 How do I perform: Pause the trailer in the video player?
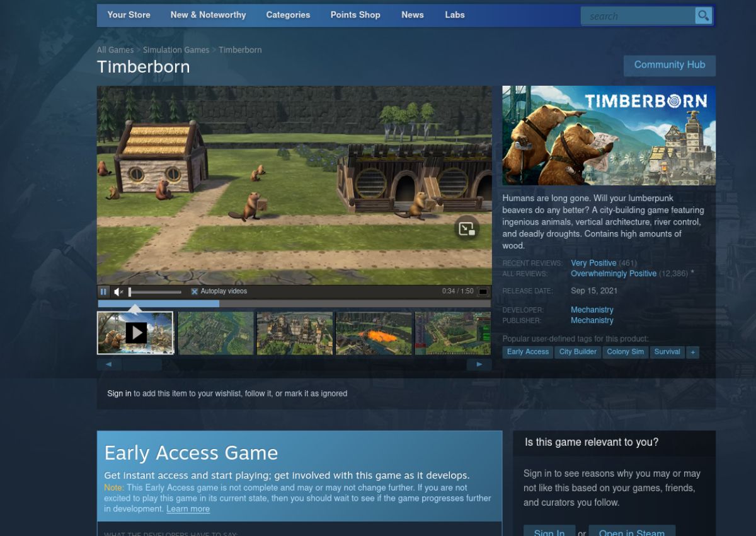pyautogui.click(x=103, y=291)
